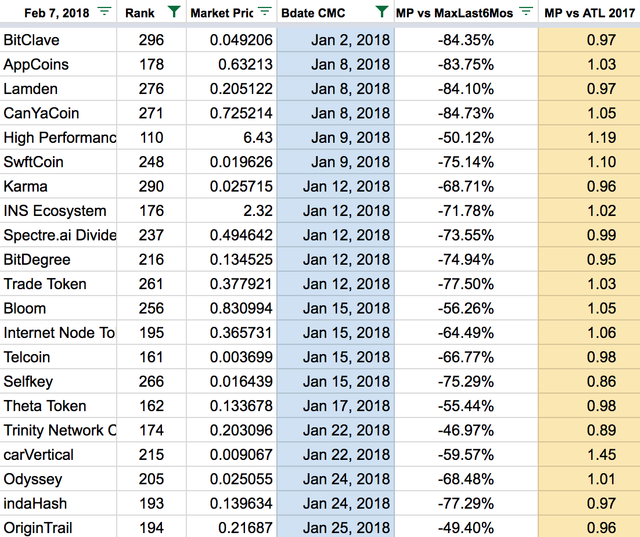Screen dimensions: 640x537
Task: Select the 0.89 MP vs ATL cell
Action: pos(589,430)
